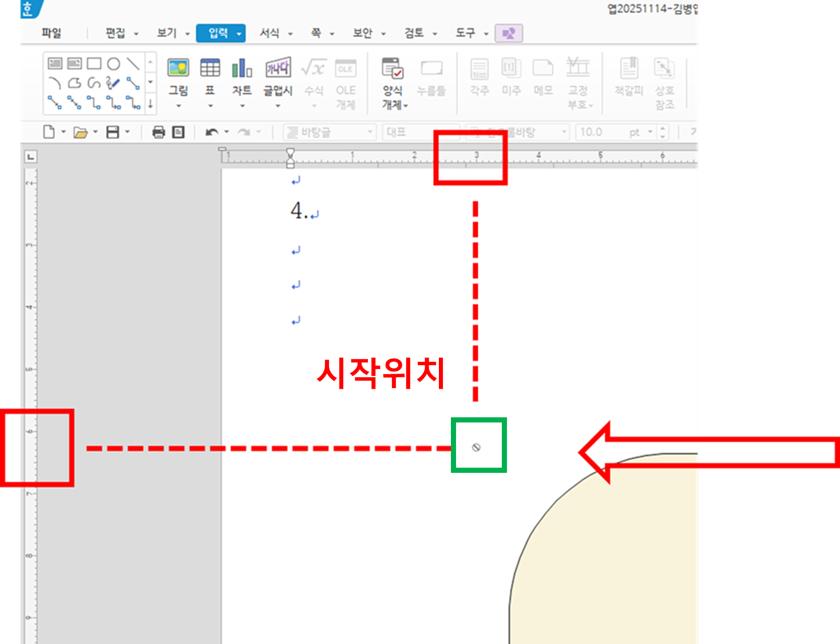Select the plain straight connector line
Image resolution: width=840 pixels, height=644 pixels.
[x=133, y=83]
